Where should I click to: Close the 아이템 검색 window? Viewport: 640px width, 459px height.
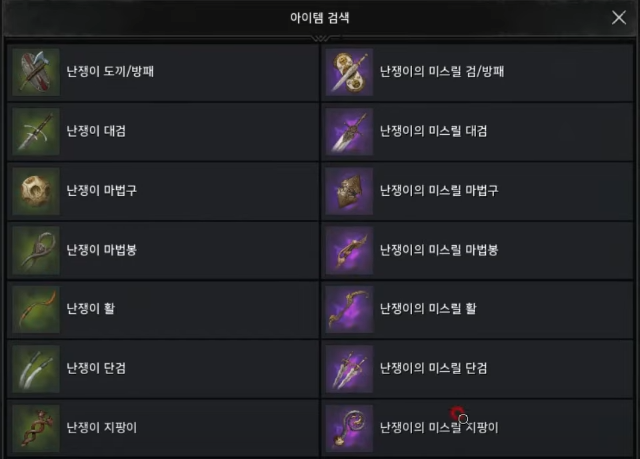(619, 18)
